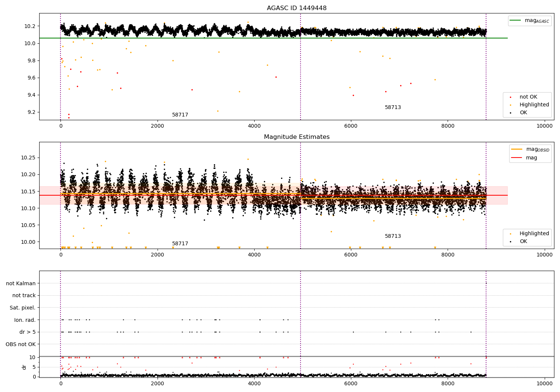Click the green line sample beside mag AGASC legend

516,21
